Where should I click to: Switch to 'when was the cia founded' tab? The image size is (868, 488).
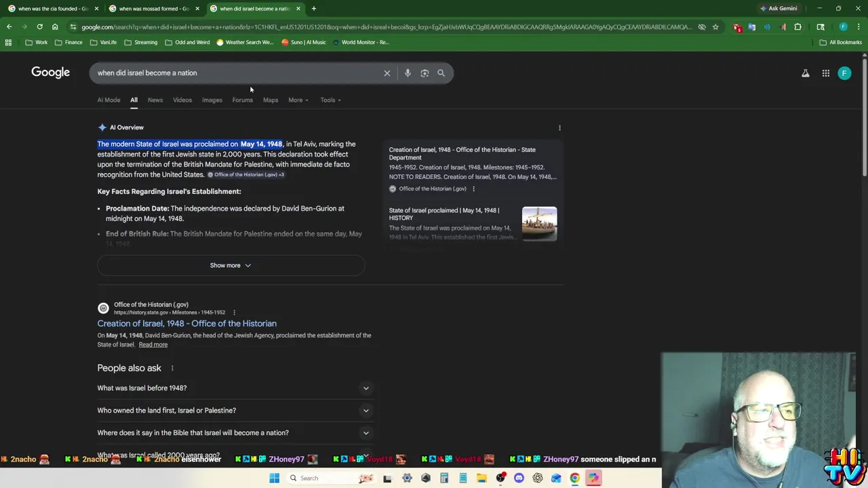[53, 9]
